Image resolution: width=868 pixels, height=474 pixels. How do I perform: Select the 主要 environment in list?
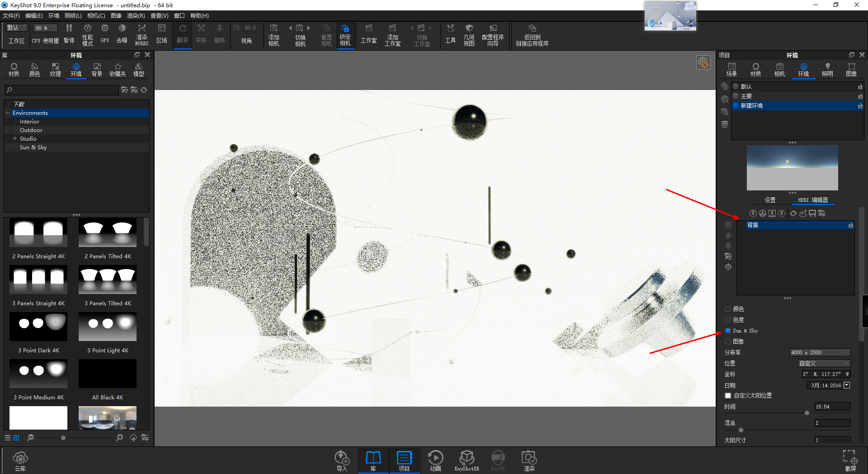point(797,96)
